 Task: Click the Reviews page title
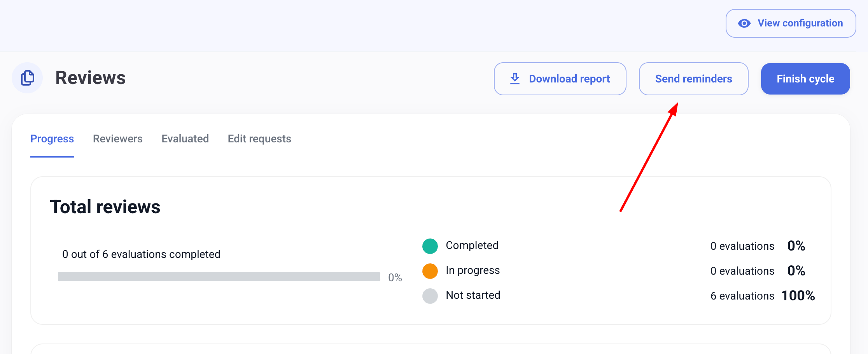pos(90,78)
